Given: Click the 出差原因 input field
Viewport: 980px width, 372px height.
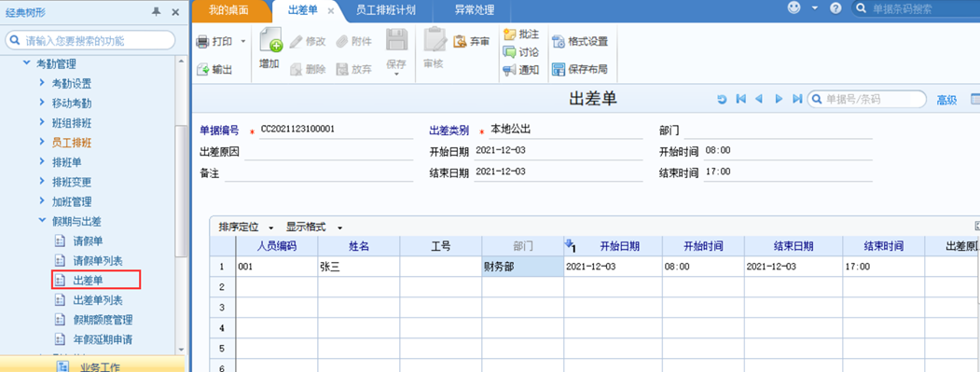Looking at the screenshot, I should coord(329,152).
